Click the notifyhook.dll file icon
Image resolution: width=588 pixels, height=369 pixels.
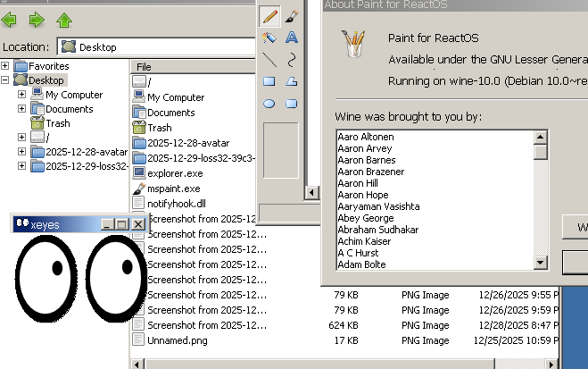(138, 203)
